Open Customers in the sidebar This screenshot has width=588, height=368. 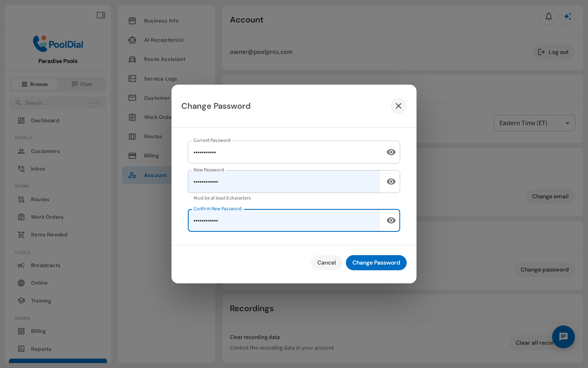pyautogui.click(x=58, y=151)
